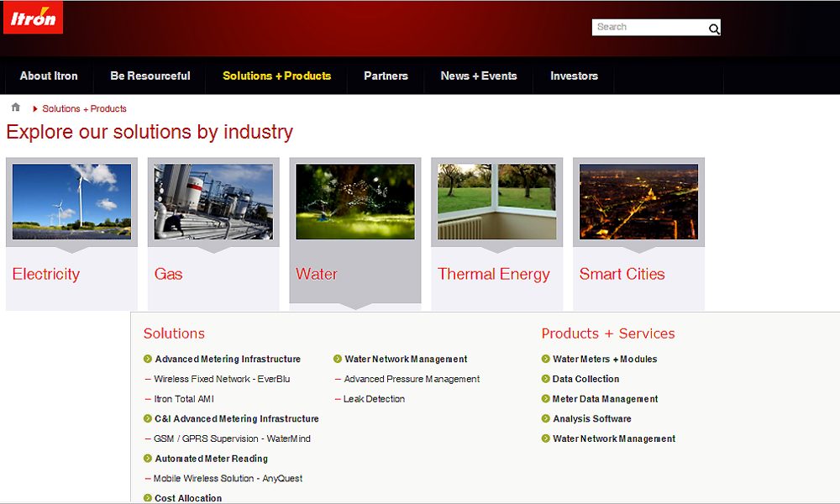Click green bullet beside Automated Meter Reading
This screenshot has width=840, height=504.
[148, 459]
